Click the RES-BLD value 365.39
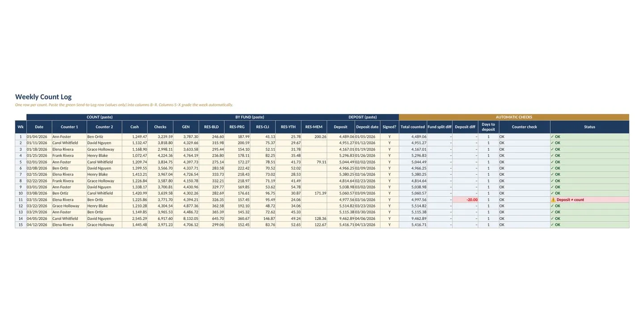The width and height of the screenshot is (644, 322). [x=212, y=212]
